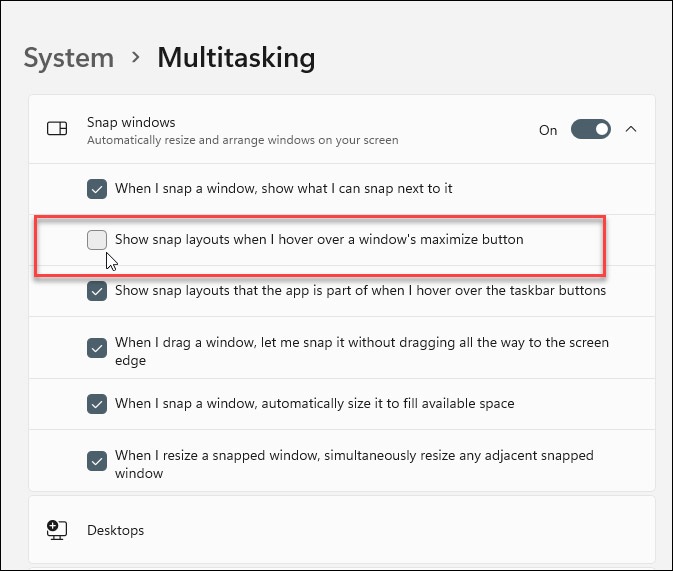This screenshot has width=673, height=571.
Task: Click the breadcrumb arrow after System
Action: 135,58
